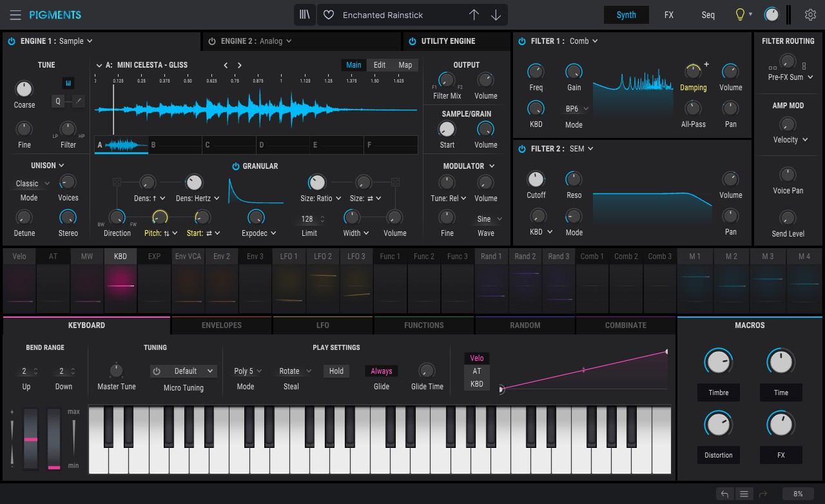This screenshot has width=825, height=504.
Task: Open the Poly 5 mode dropdown
Action: pyautogui.click(x=248, y=371)
